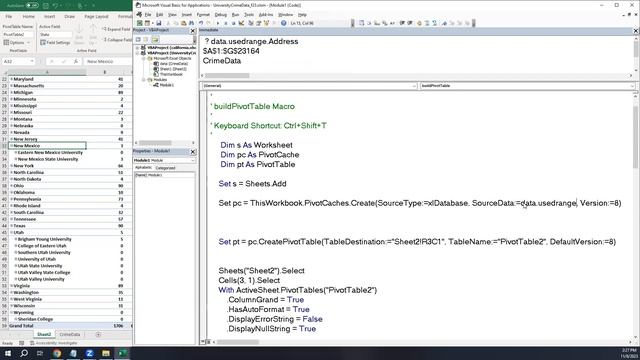Open the Debug menu in VBA editor
Viewport: 640px width, 360px height.
tap(220, 15)
